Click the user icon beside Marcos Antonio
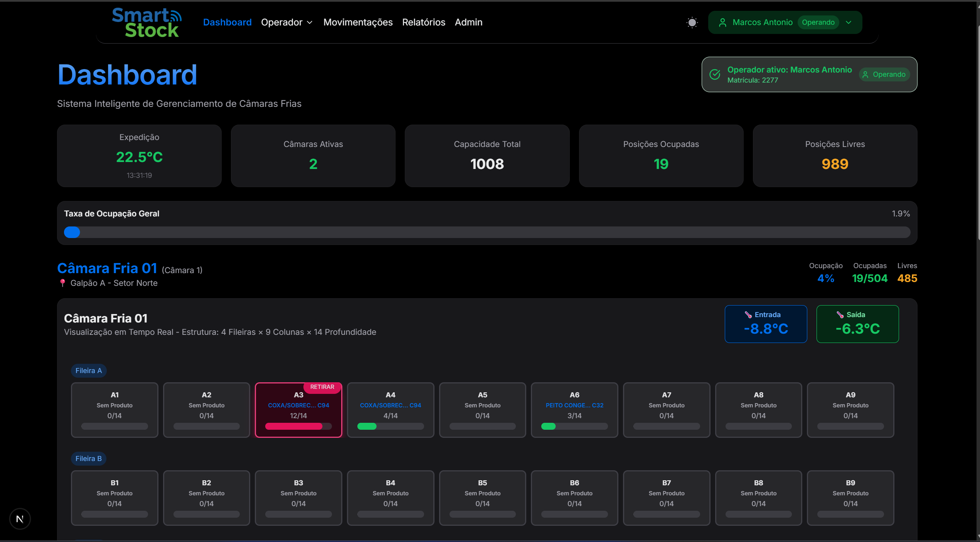 click(x=722, y=22)
